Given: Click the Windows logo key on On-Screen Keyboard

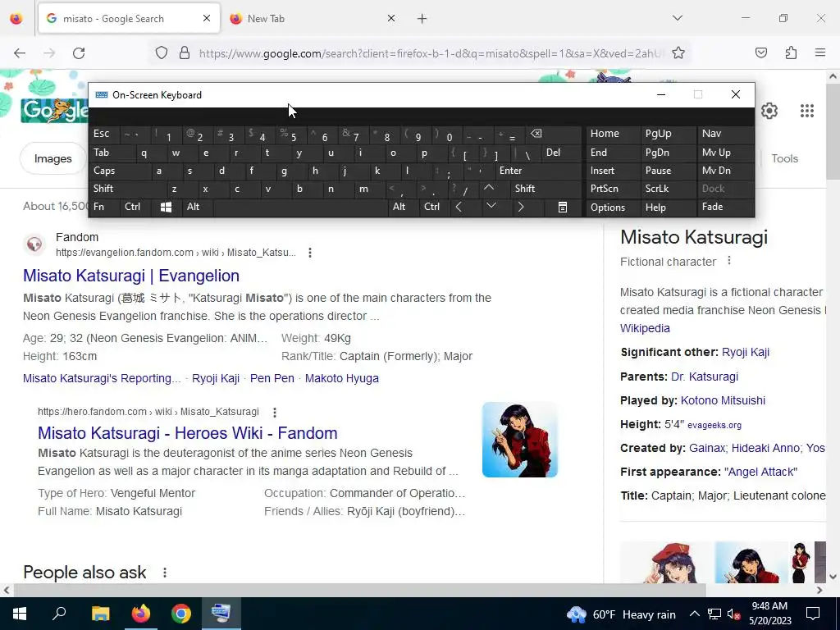Looking at the screenshot, I should [166, 207].
